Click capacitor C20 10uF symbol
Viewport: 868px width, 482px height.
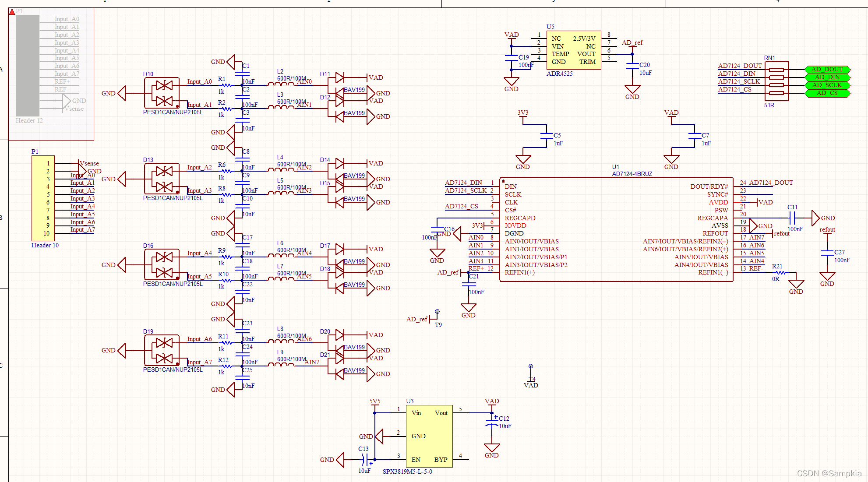(x=632, y=66)
